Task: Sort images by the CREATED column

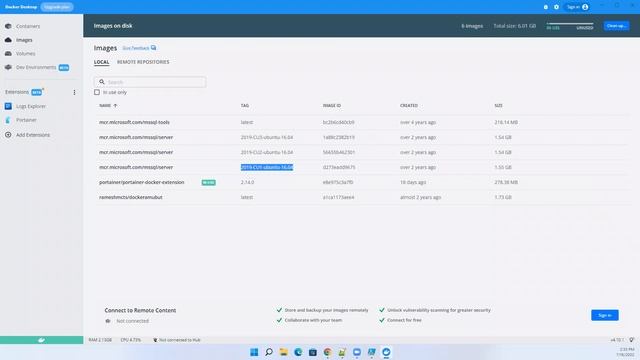Action: click(x=409, y=106)
